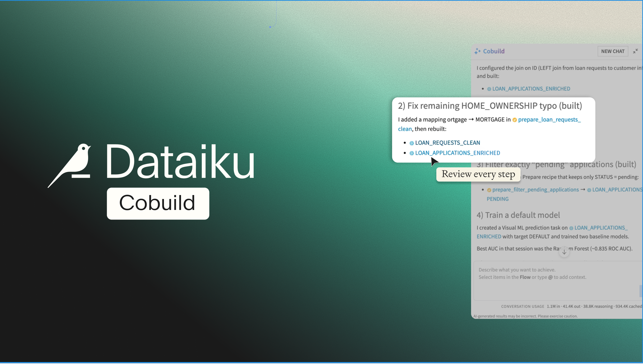
Task: Click the 'AI-generated results may be incorrect' disclaimer
Action: (525, 316)
